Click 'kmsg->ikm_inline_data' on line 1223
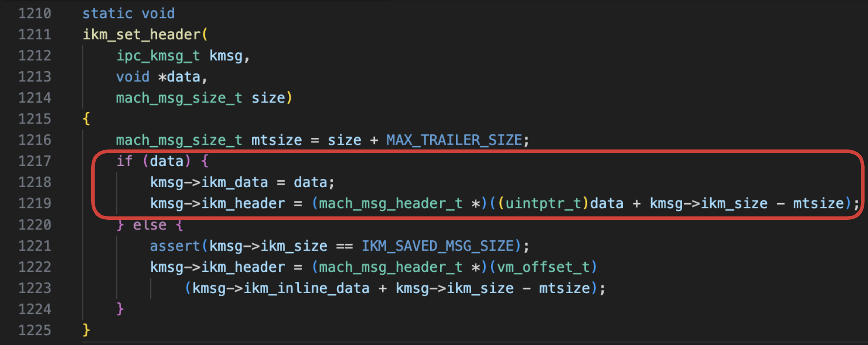Viewport: 868px width, 345px height. [281, 288]
